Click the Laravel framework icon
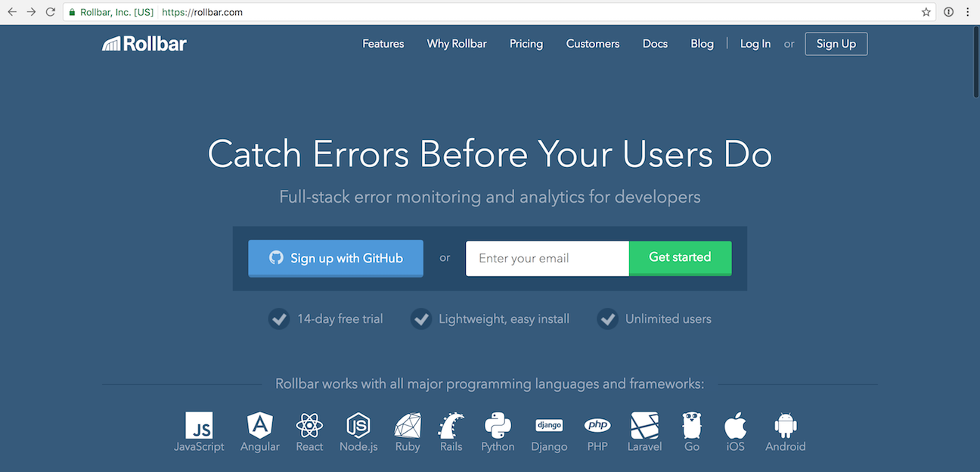 [644, 425]
